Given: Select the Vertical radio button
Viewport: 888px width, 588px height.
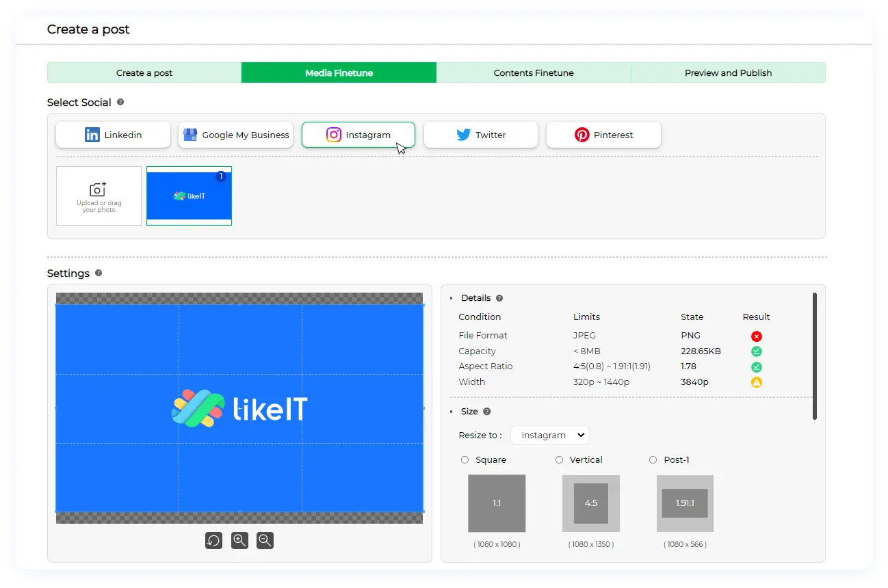Looking at the screenshot, I should (x=559, y=460).
